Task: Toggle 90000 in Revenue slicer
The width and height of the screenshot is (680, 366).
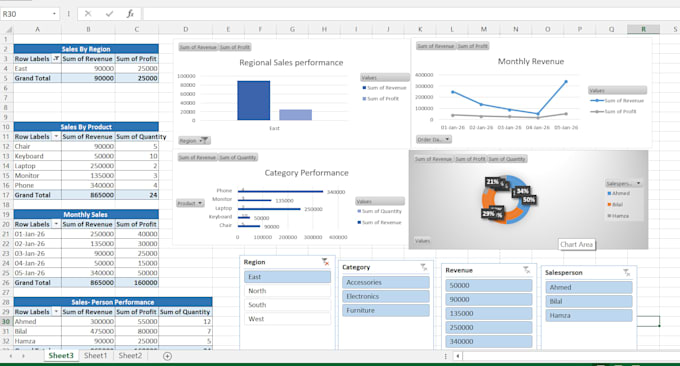Action: click(489, 299)
